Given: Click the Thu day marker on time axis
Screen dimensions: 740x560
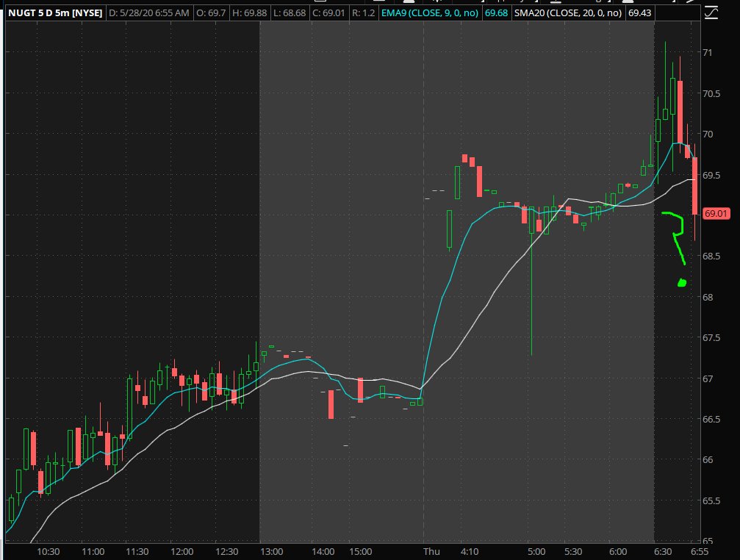Looking at the screenshot, I should pyautogui.click(x=431, y=551).
